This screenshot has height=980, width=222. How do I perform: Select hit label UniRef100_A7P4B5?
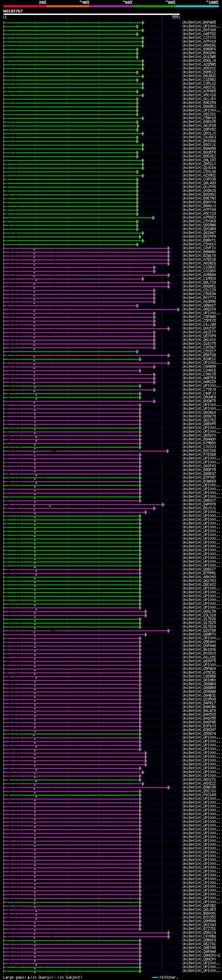(x=199, y=91)
